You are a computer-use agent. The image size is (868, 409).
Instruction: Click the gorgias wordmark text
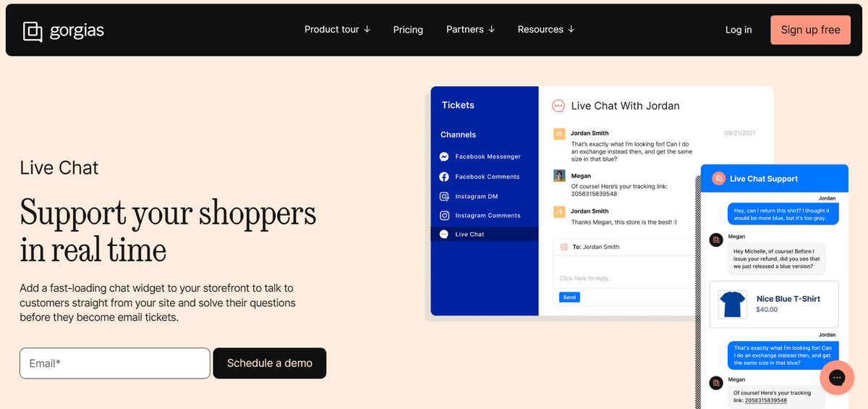(77, 31)
